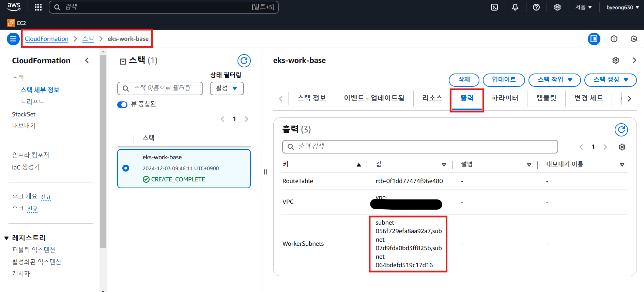The image size is (644, 292).
Task: Go to previous page of outputs
Action: [x=581, y=147]
